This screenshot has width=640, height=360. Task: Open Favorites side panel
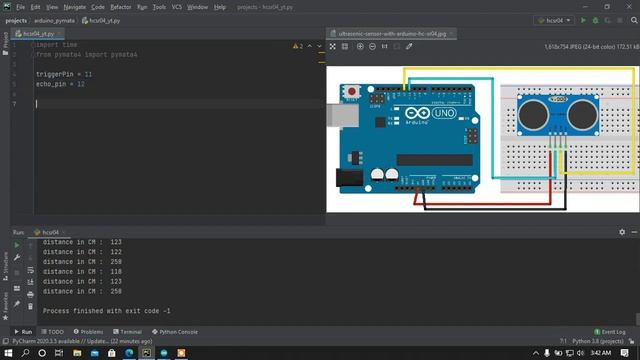pyautogui.click(x=5, y=306)
